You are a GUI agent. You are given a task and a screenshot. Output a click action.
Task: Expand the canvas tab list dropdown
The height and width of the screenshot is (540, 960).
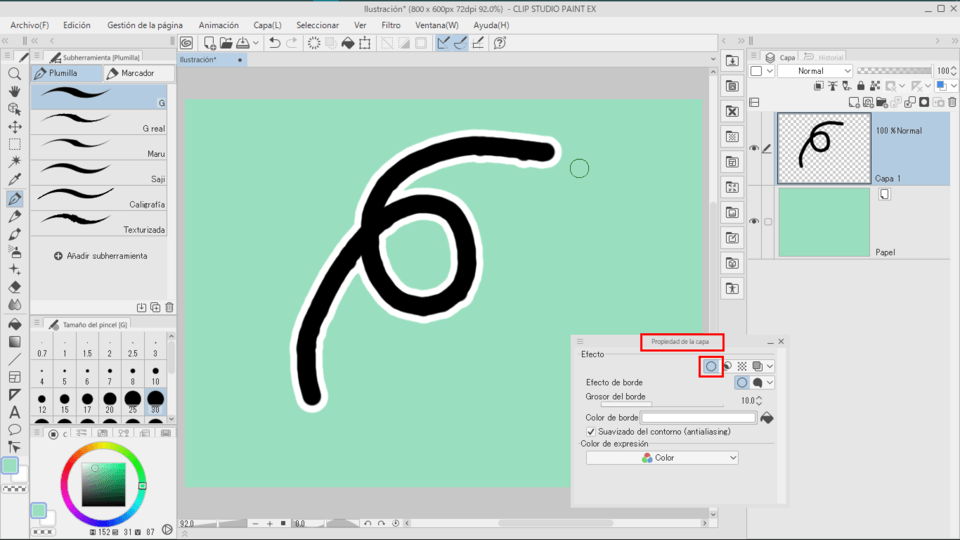click(713, 59)
